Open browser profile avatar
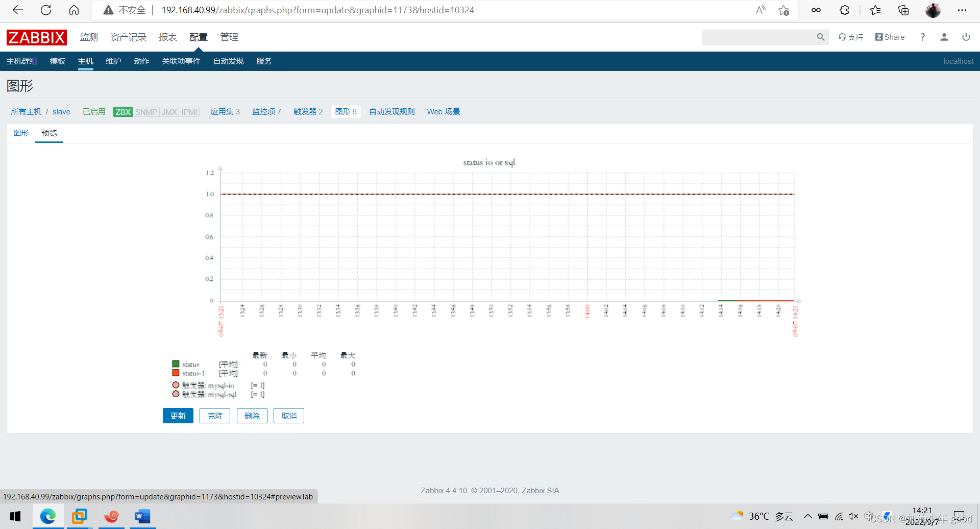980x529 pixels. (x=933, y=10)
